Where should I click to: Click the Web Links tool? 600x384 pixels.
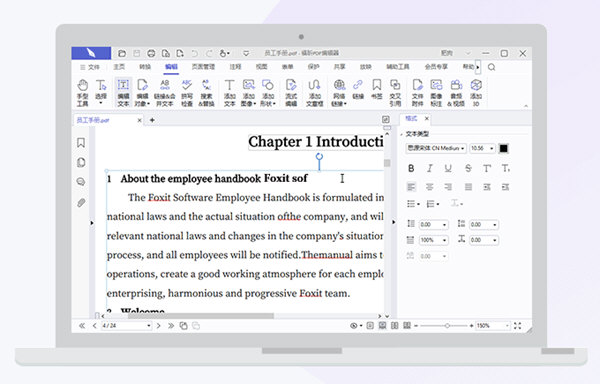point(339,93)
